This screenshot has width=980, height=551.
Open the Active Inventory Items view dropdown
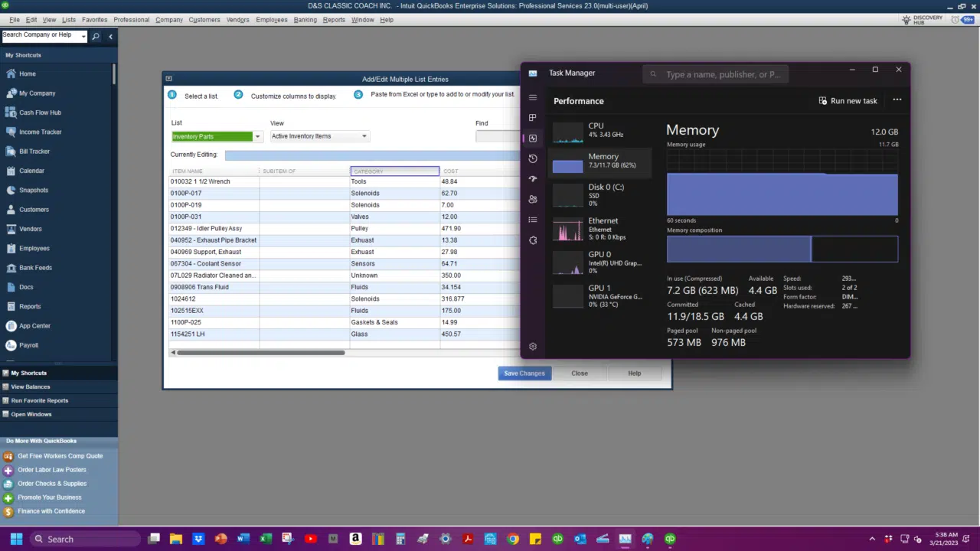364,136
